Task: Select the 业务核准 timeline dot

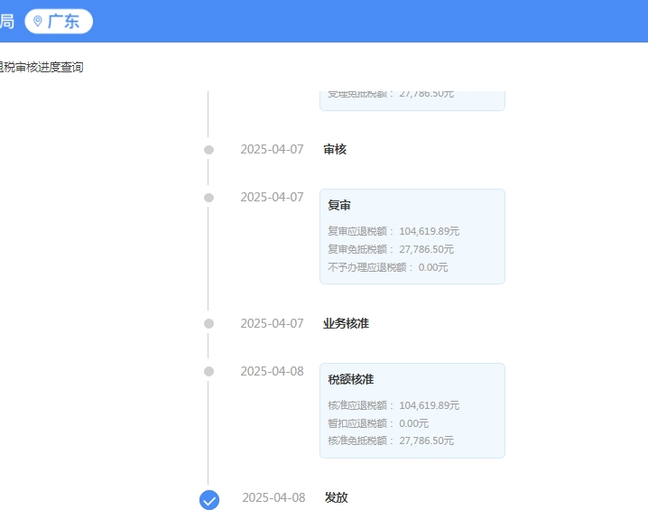Action: tap(209, 324)
